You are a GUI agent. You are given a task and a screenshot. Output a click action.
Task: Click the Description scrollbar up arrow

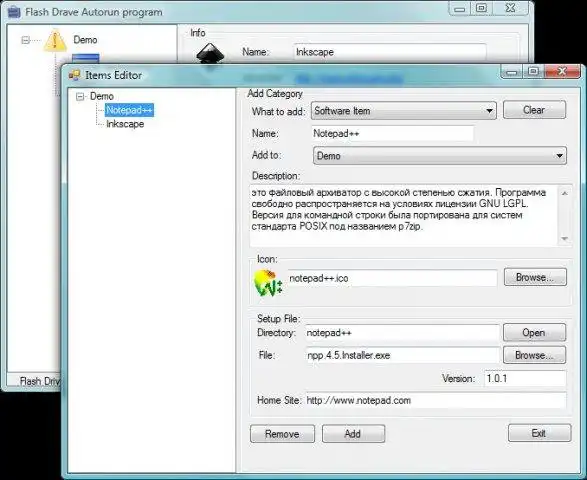click(565, 193)
